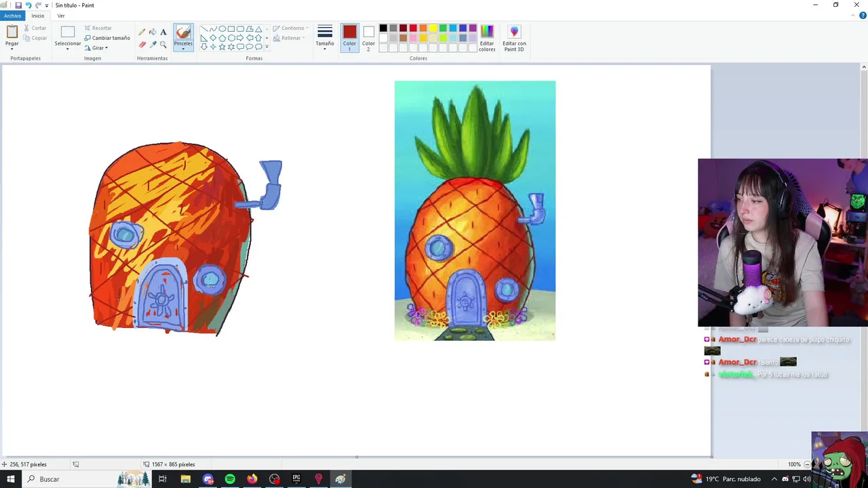Screen dimensions: 868x488
Task: Choose the oval shape in Formas
Action: pyautogui.click(x=222, y=29)
